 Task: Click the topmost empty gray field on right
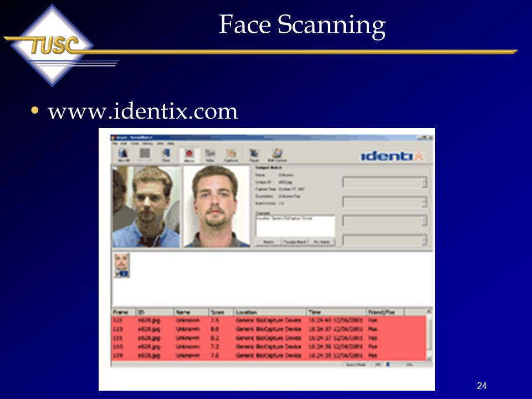(384, 182)
